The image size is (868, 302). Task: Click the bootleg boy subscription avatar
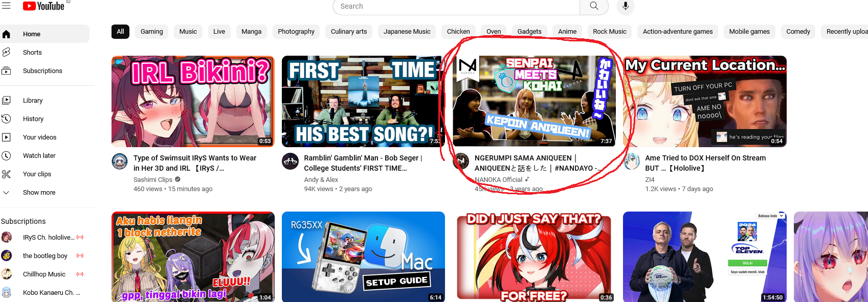[7, 255]
